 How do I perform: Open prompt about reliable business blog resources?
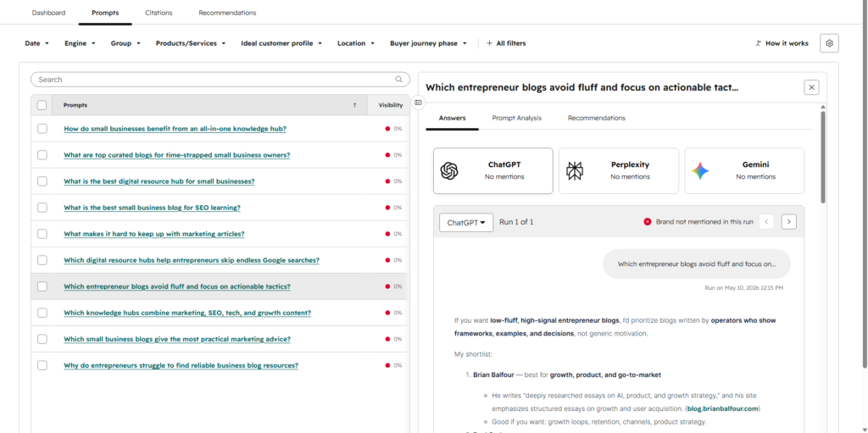[x=181, y=365]
